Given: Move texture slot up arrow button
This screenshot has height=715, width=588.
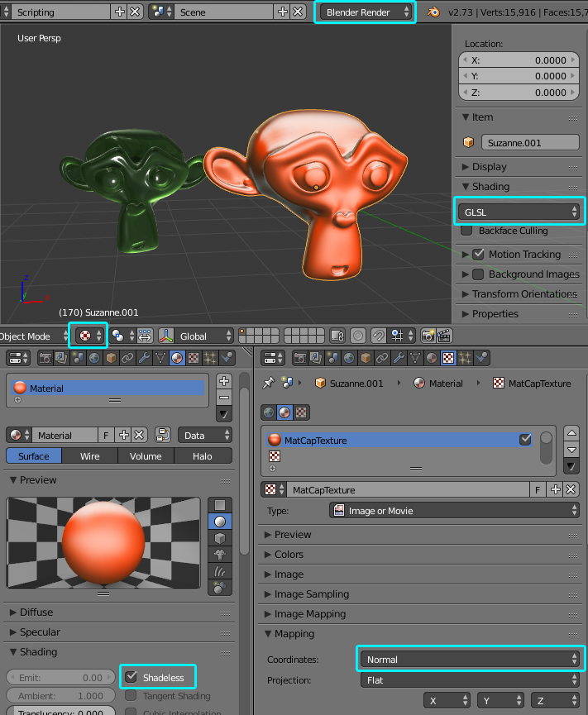Looking at the screenshot, I should [571, 433].
